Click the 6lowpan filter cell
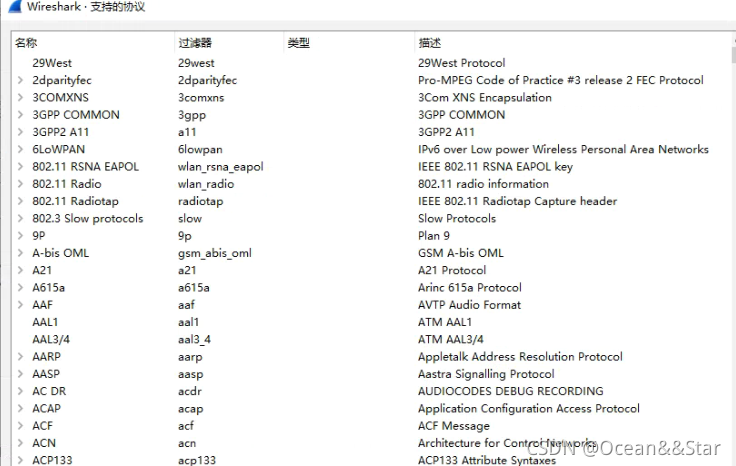The image size is (736, 466). pos(200,150)
